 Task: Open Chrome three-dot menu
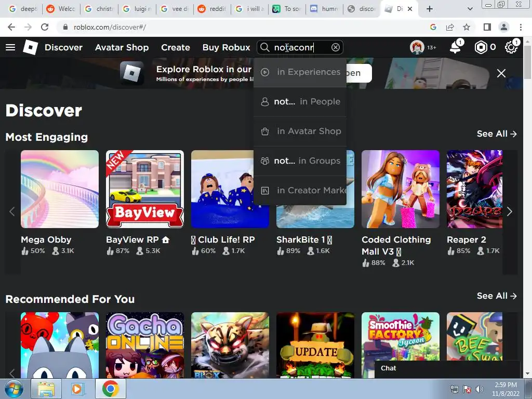tap(521, 27)
